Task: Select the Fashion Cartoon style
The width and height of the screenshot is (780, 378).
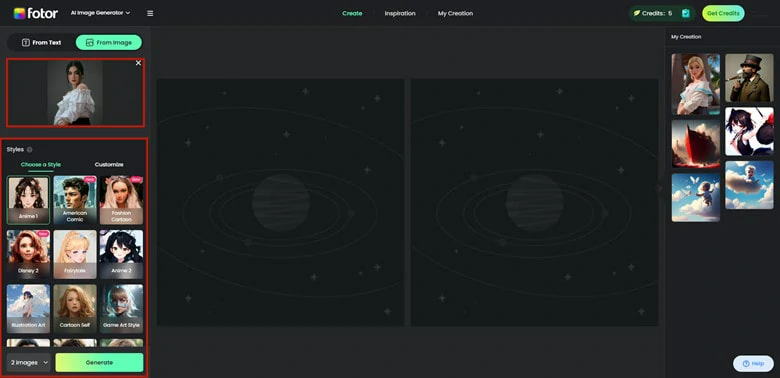Action: (x=121, y=200)
